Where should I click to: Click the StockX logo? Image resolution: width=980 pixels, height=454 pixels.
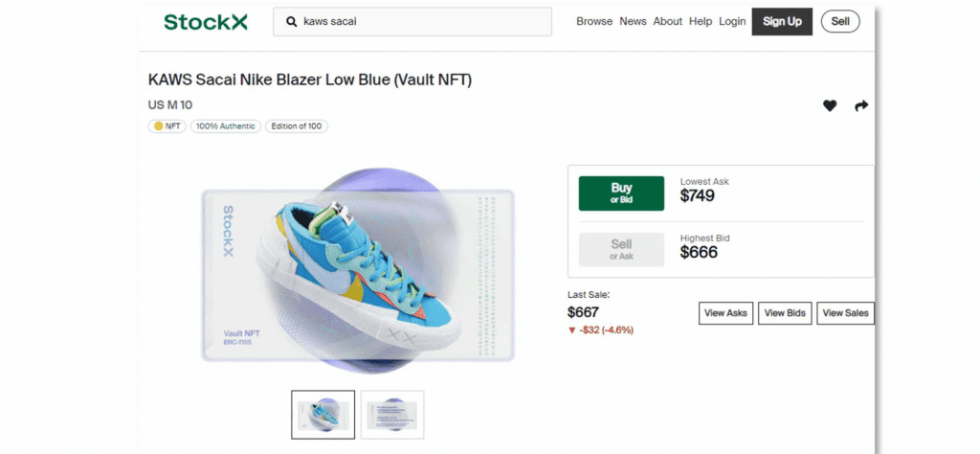coord(205,21)
